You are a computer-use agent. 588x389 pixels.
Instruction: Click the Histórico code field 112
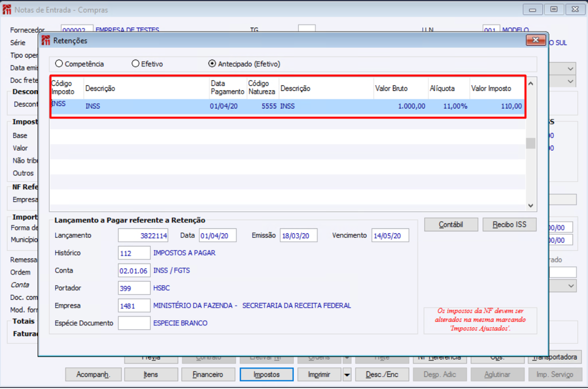[134, 253]
